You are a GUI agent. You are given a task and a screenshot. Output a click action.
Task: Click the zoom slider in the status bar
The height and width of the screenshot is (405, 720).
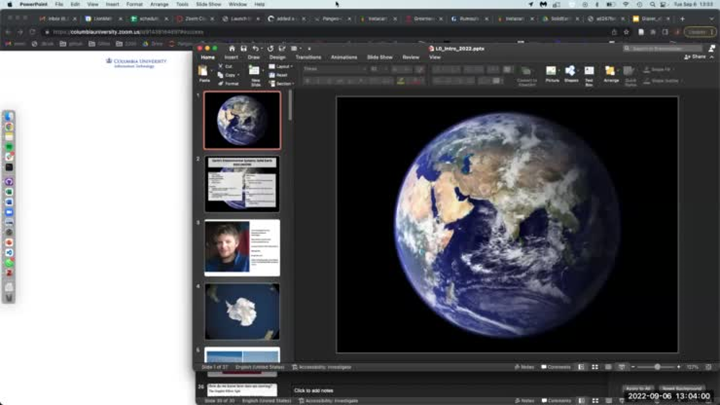coord(657,367)
